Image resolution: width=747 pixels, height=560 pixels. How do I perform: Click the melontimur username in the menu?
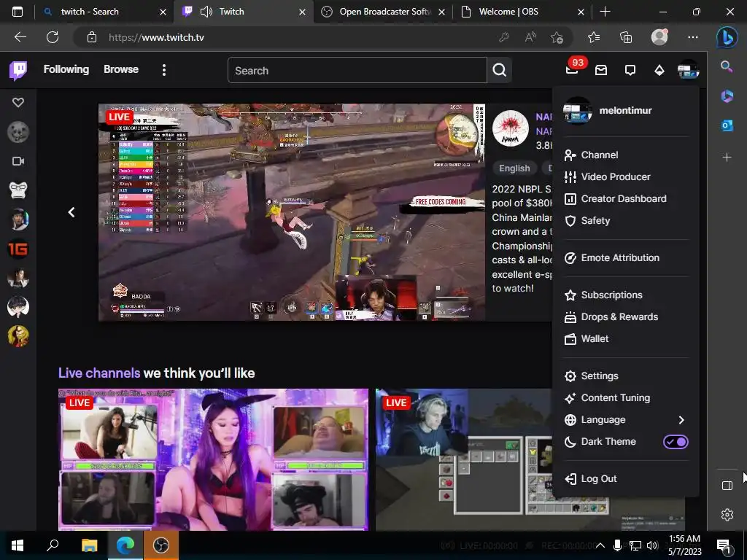click(x=625, y=111)
